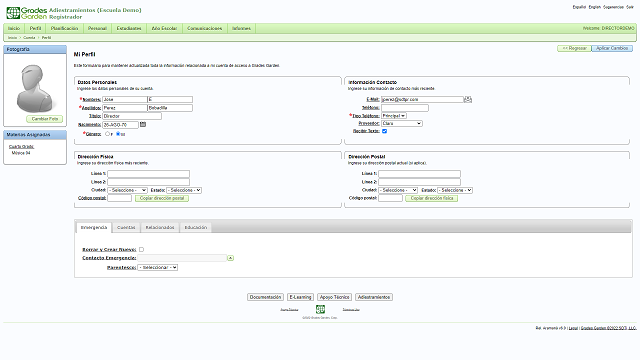Click Inicio in the breadcrumb
The image size is (640, 360).
tap(12, 38)
